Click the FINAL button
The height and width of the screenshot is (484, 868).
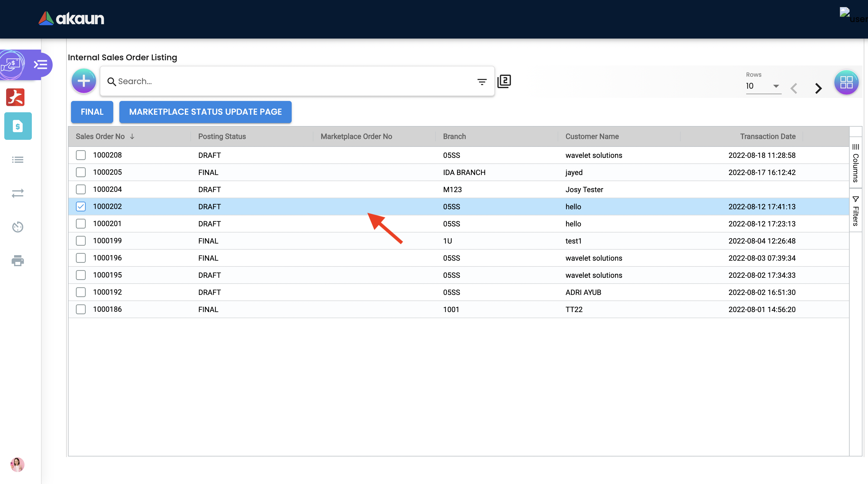pyautogui.click(x=92, y=112)
